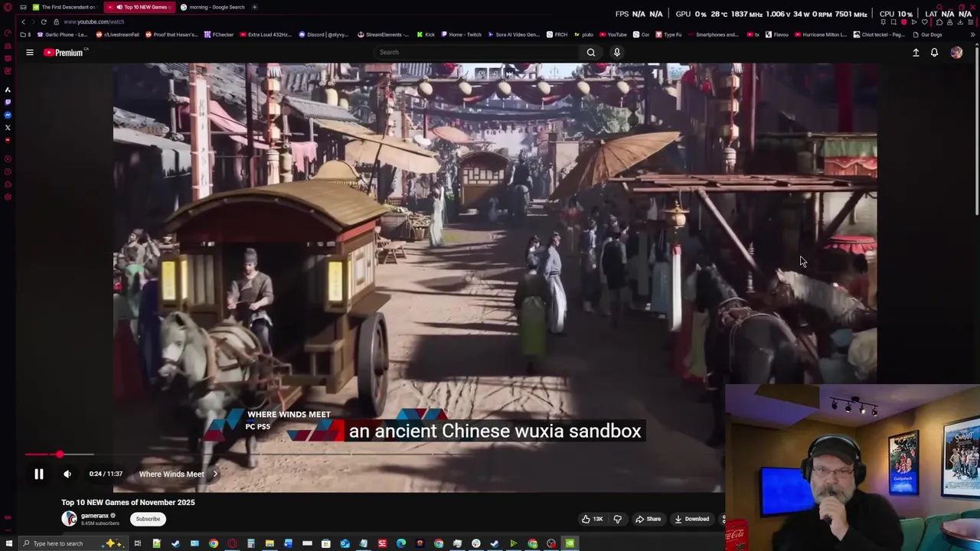Go back in browser history

coord(23,21)
